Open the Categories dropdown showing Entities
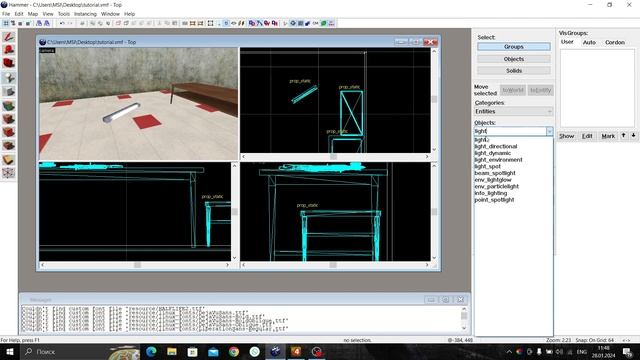Image resolution: width=640 pixels, height=360 pixels. pos(513,111)
